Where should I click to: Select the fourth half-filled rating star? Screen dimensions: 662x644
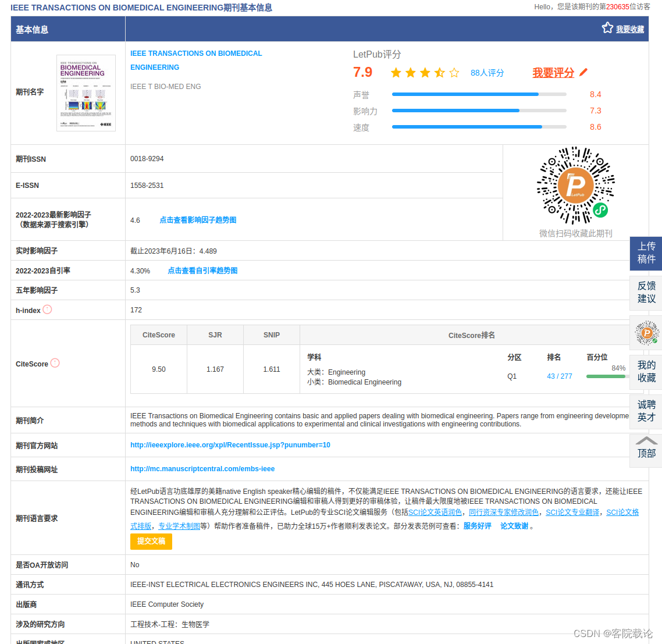click(440, 73)
